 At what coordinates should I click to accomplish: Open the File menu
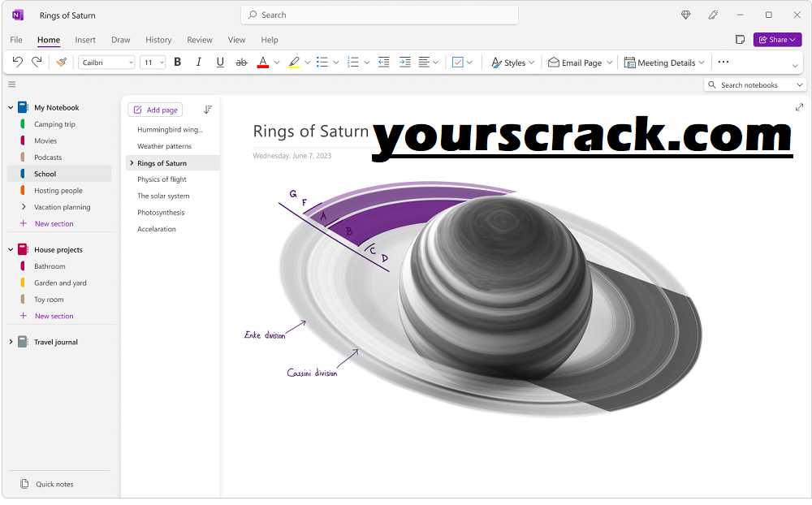pyautogui.click(x=16, y=40)
